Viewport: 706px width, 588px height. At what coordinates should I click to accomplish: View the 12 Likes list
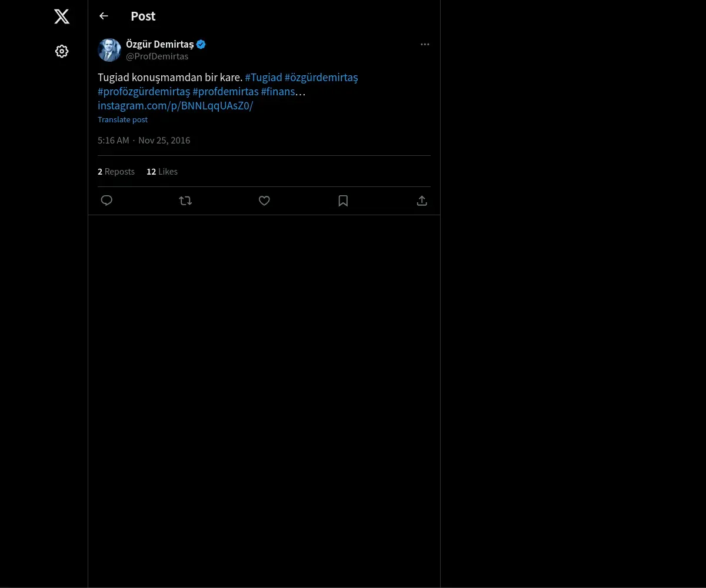pyautogui.click(x=162, y=172)
